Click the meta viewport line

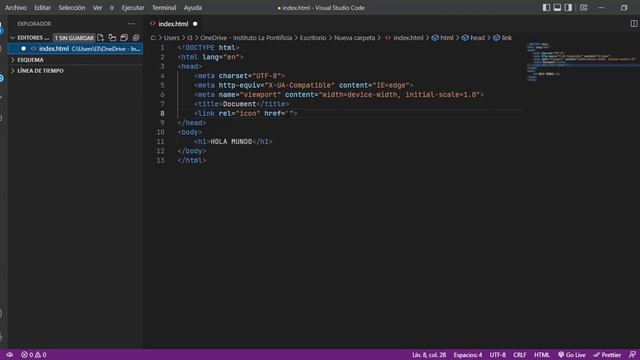(x=339, y=95)
